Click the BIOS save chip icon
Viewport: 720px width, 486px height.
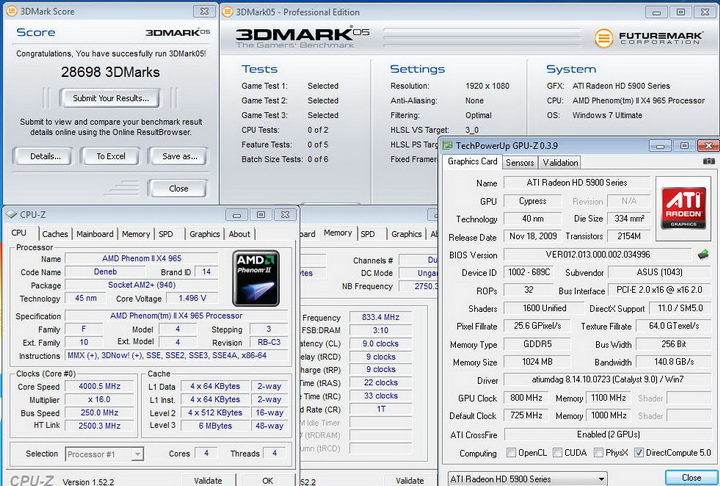pos(704,255)
